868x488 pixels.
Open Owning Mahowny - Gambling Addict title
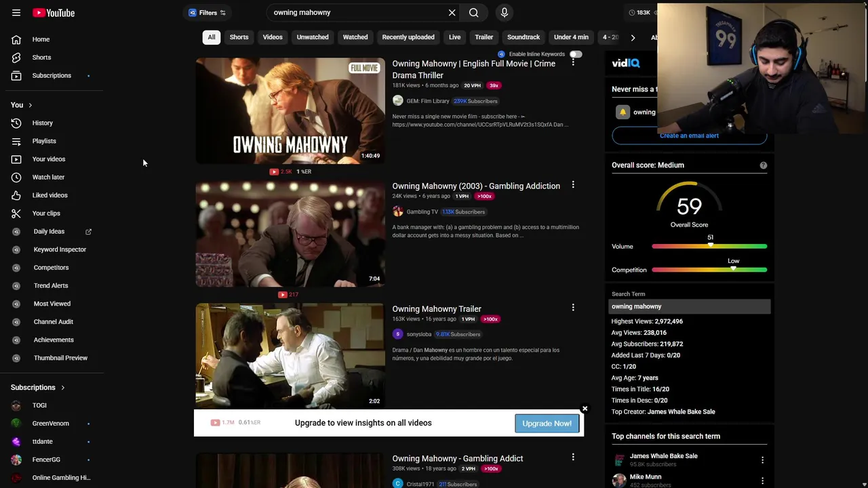pos(458,459)
